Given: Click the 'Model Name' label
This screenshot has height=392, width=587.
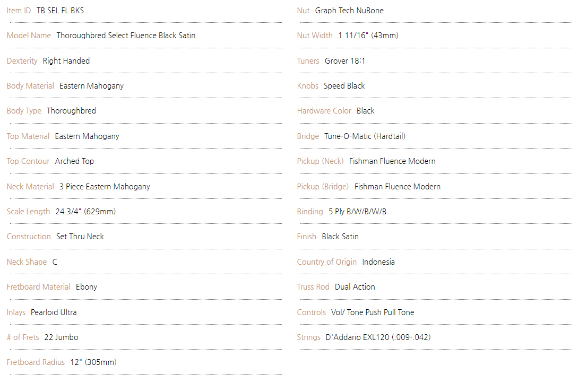Looking at the screenshot, I should click(x=29, y=36).
